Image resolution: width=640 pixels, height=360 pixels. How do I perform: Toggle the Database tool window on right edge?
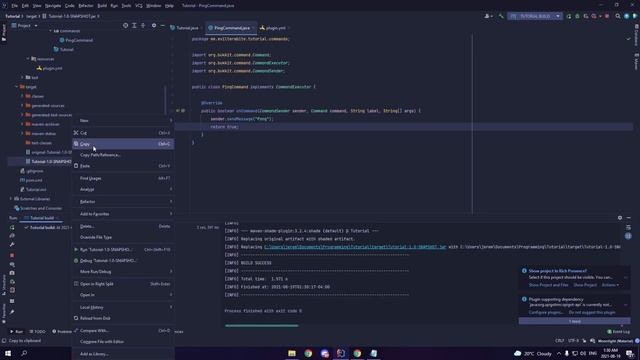636,36
